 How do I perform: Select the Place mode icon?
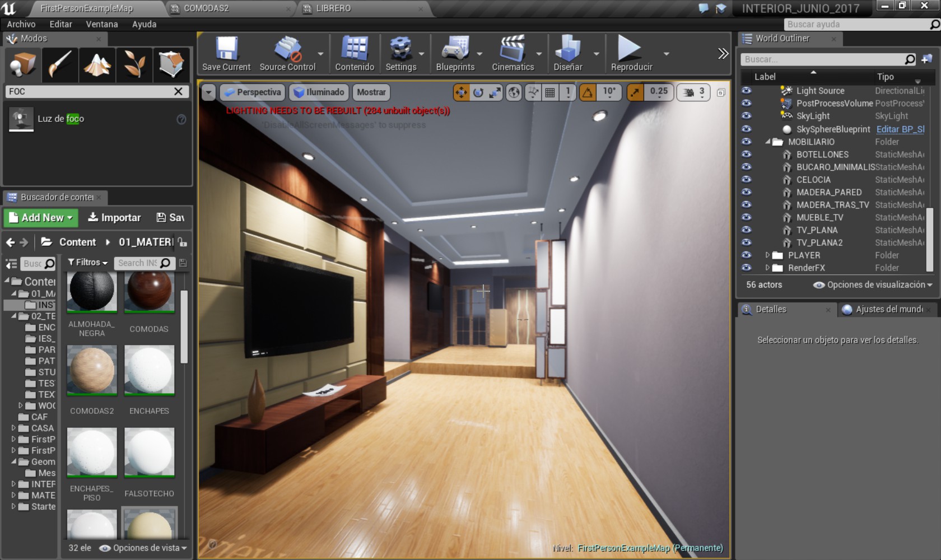pos(23,64)
